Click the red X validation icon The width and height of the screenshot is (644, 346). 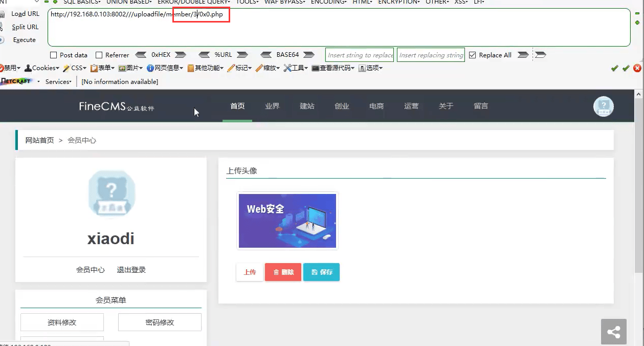click(637, 68)
